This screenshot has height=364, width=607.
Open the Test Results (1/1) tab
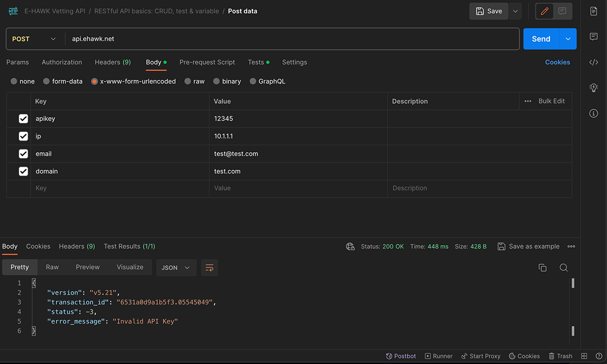pyautogui.click(x=129, y=246)
